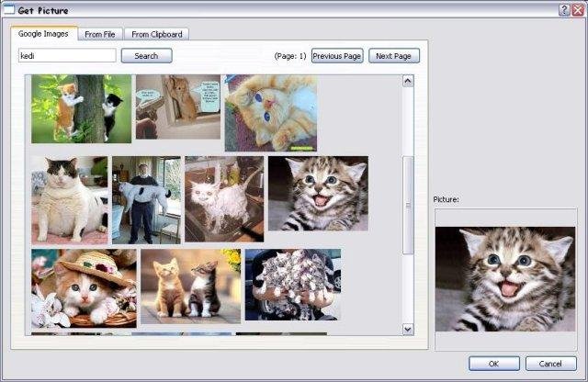This screenshot has height=382, width=588.
Task: Click the scrollbar down arrow
Action: point(408,328)
